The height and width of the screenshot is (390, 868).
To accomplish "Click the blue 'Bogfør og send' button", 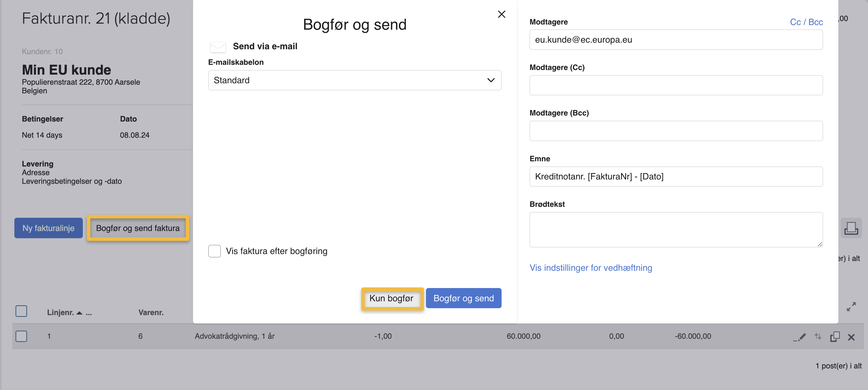I will (464, 298).
